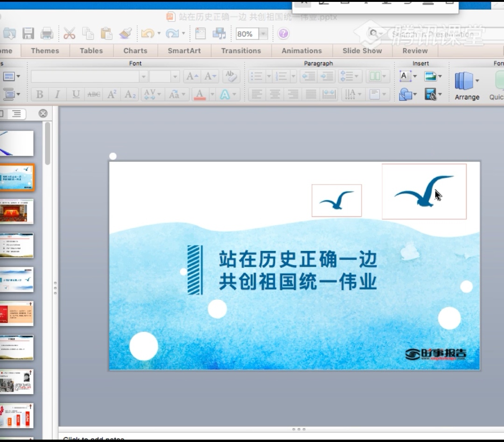
Task: Select the red auditorium photo slide thumbnail
Action: coord(17,212)
